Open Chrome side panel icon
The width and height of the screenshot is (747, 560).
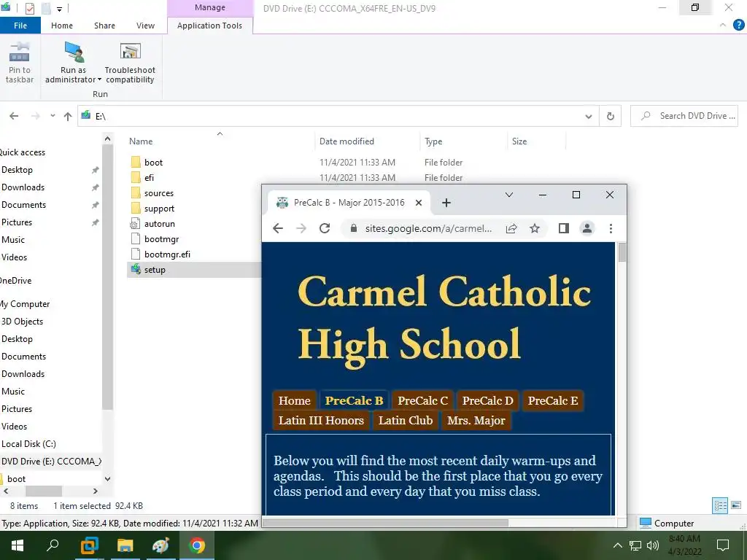click(x=564, y=228)
